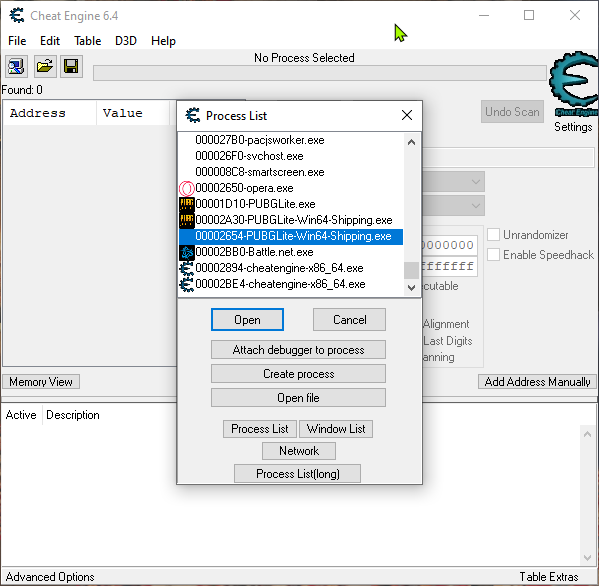Open Advanced Options in status bar

coord(50,577)
